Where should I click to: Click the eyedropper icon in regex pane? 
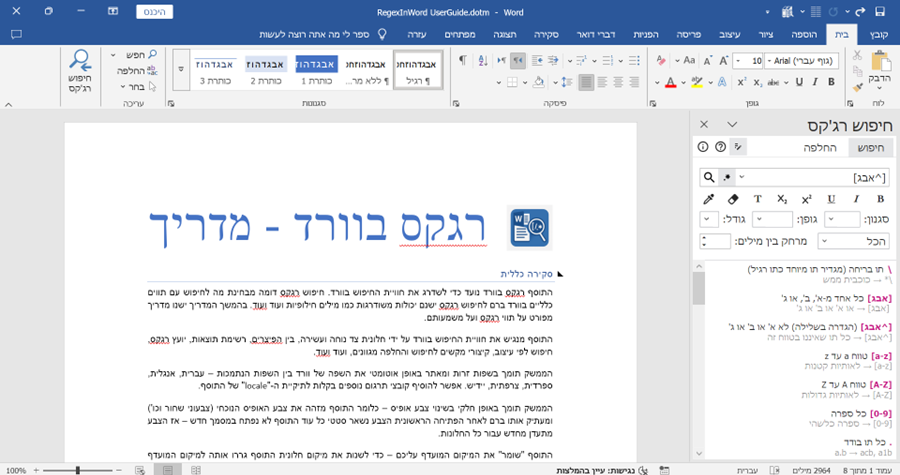click(x=708, y=199)
